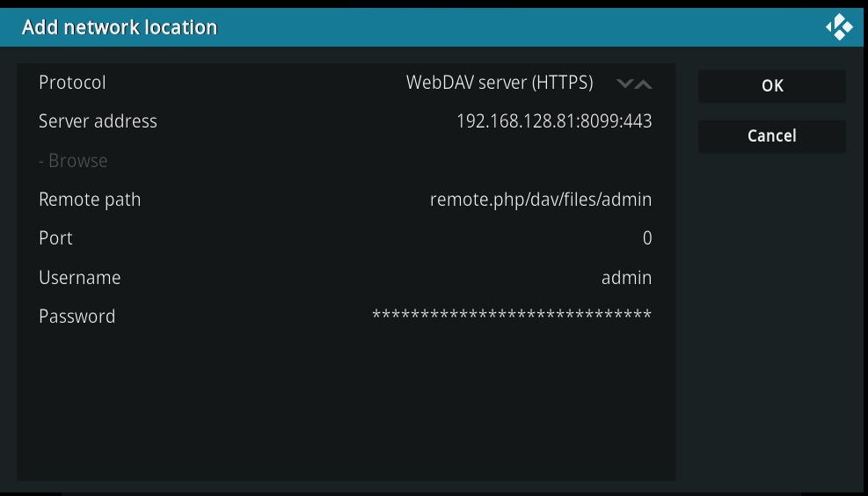Select the Server address label
The width and height of the screenshot is (868, 496).
tap(98, 121)
